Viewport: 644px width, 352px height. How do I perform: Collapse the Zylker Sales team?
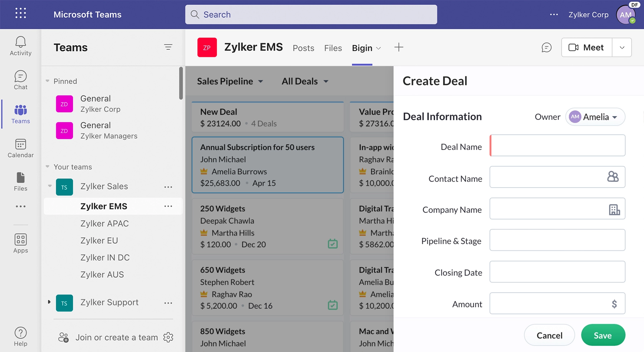(50, 186)
